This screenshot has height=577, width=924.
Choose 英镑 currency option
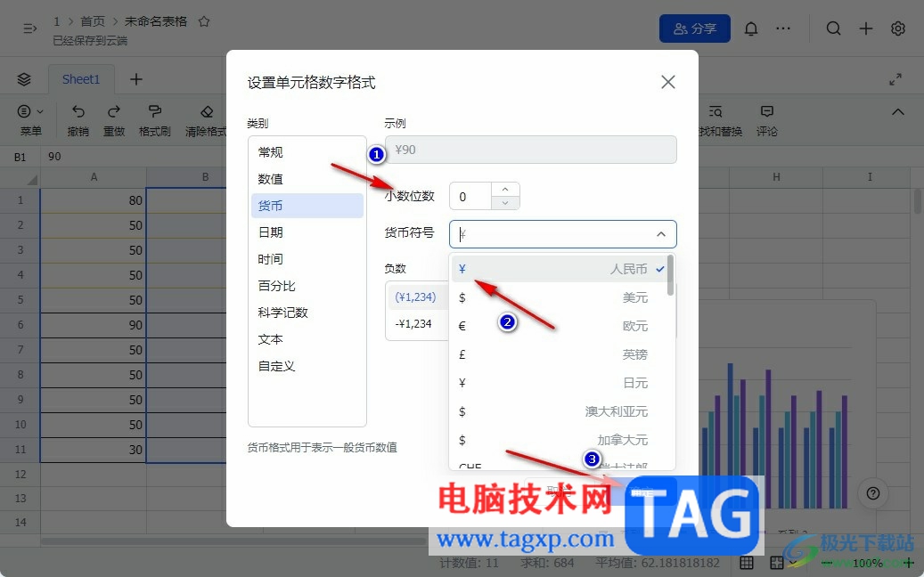pyautogui.click(x=560, y=354)
